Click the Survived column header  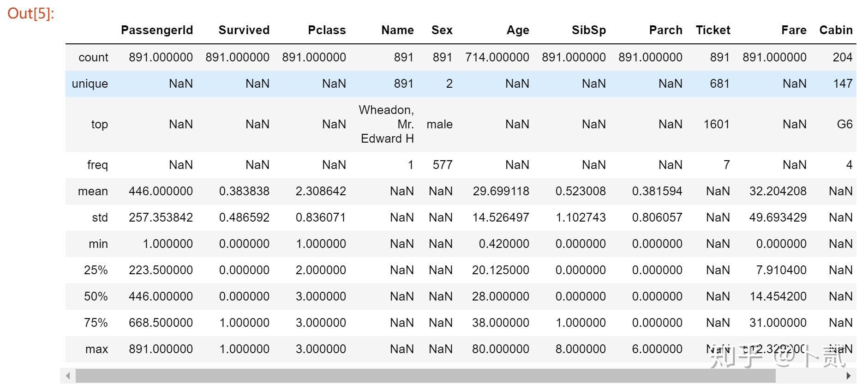pyautogui.click(x=244, y=30)
